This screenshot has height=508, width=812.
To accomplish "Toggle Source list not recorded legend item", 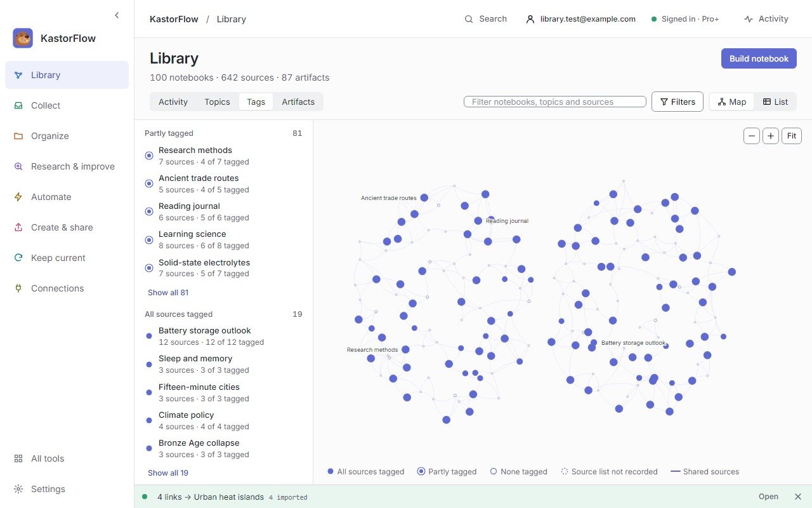I will [x=610, y=472].
